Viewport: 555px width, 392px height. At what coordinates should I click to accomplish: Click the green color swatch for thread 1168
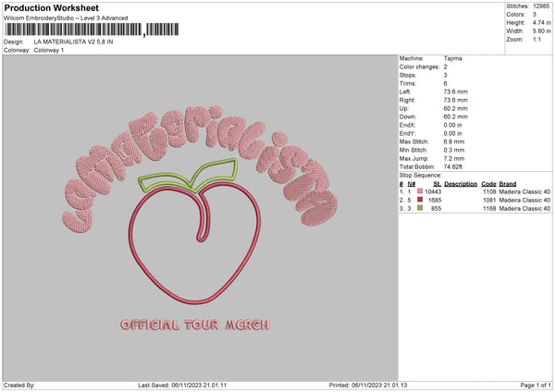tap(420, 208)
